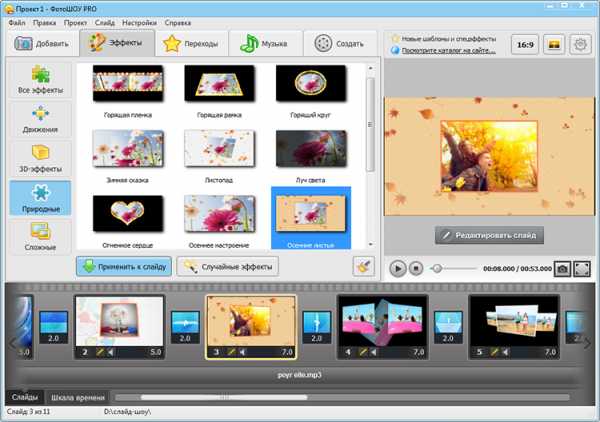Click Применить к слайду button
Viewport: 600px width, 422px height.
click(124, 266)
